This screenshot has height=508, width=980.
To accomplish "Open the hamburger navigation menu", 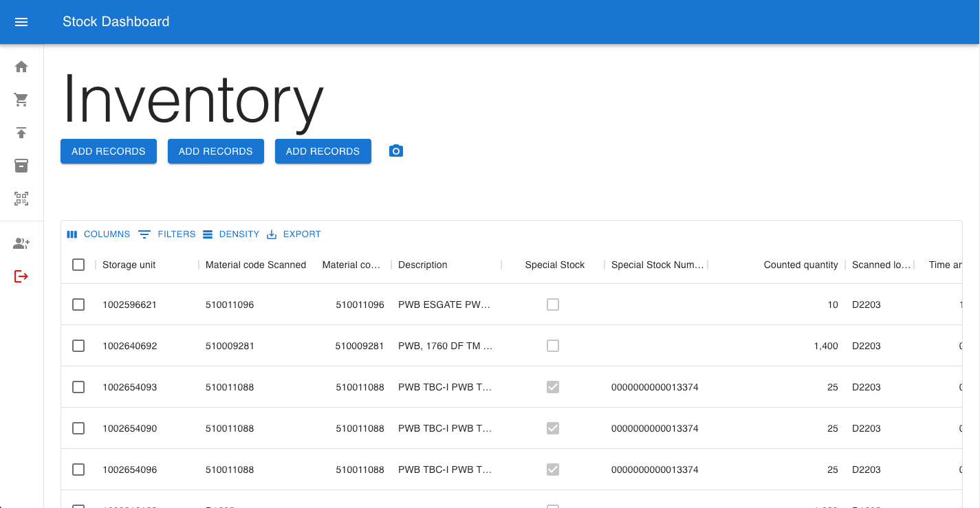I will pyautogui.click(x=21, y=22).
